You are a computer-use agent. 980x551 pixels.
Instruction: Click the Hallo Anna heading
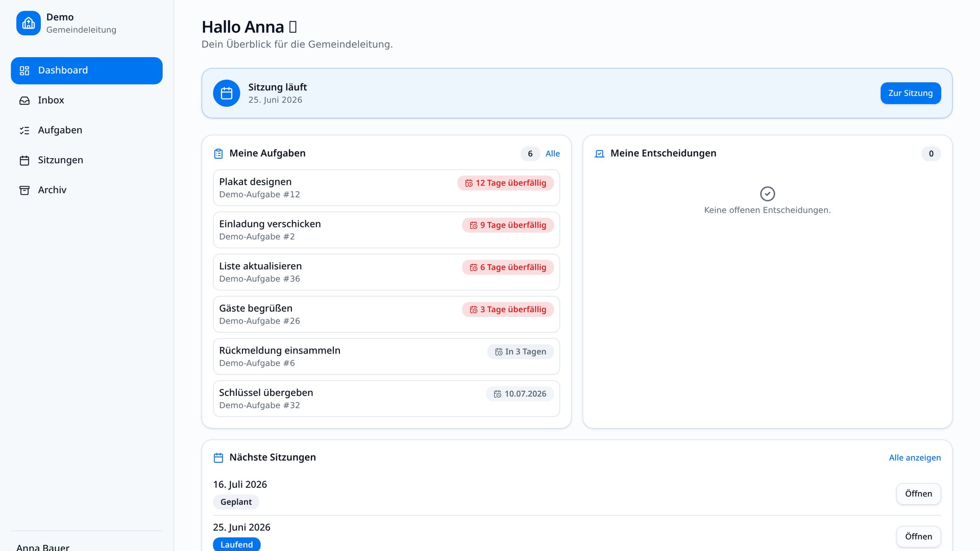coord(249,27)
